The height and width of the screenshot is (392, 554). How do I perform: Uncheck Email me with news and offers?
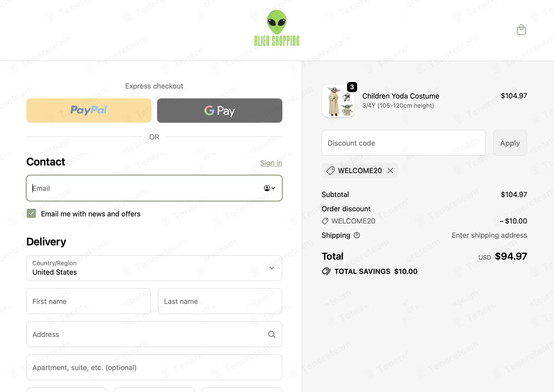coord(31,214)
